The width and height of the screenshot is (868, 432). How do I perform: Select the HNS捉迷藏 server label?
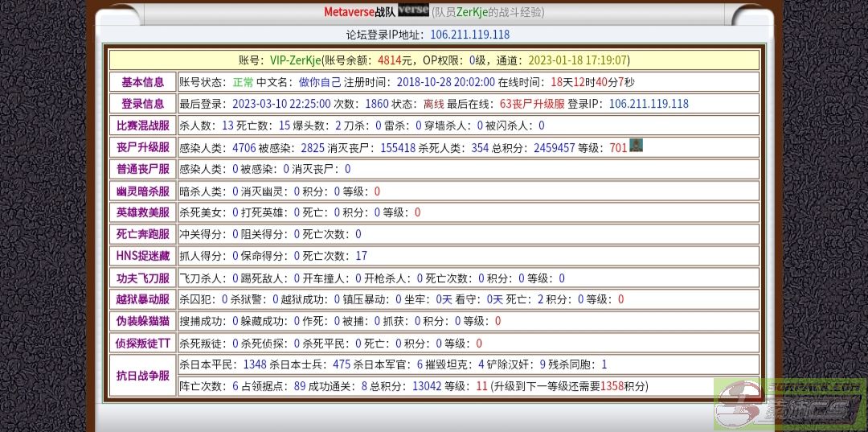pyautogui.click(x=143, y=256)
